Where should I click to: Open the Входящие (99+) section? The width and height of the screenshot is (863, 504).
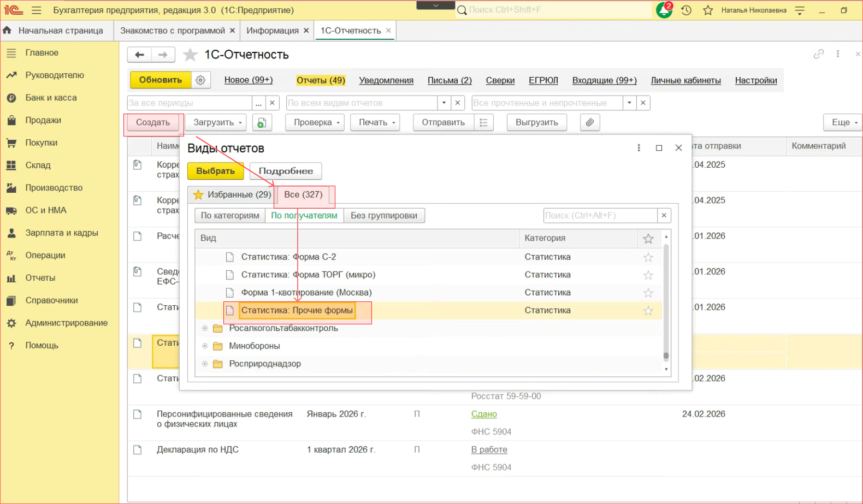coord(605,80)
